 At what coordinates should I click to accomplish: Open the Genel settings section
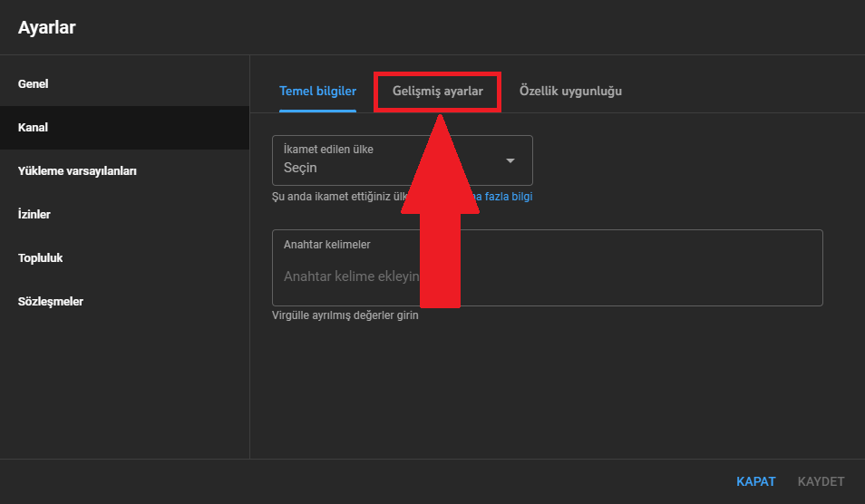coord(34,84)
